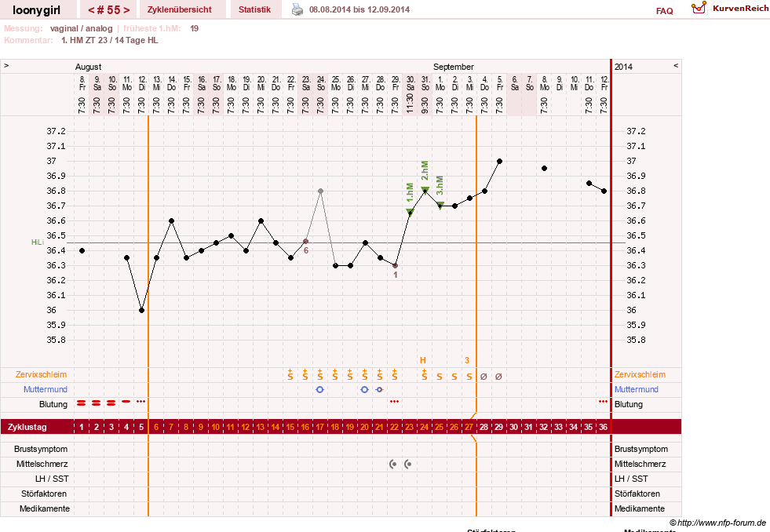Switch to the Zyklenübersicht tab
The height and width of the screenshot is (532, 770).
coord(179,9)
